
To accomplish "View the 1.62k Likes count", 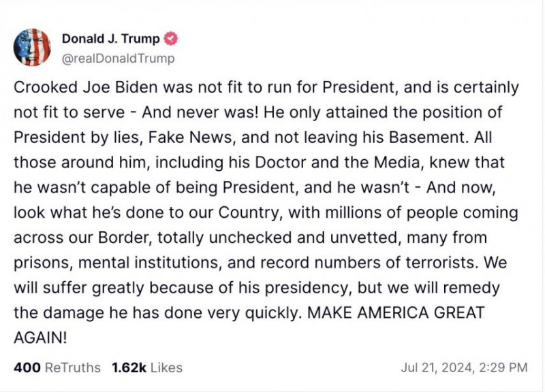I will click(129, 367).
